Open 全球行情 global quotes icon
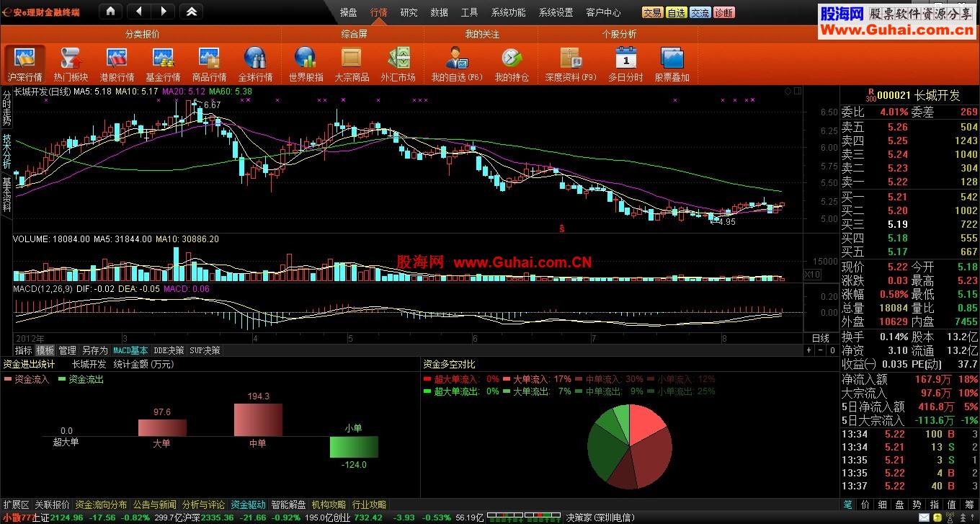 click(255, 64)
